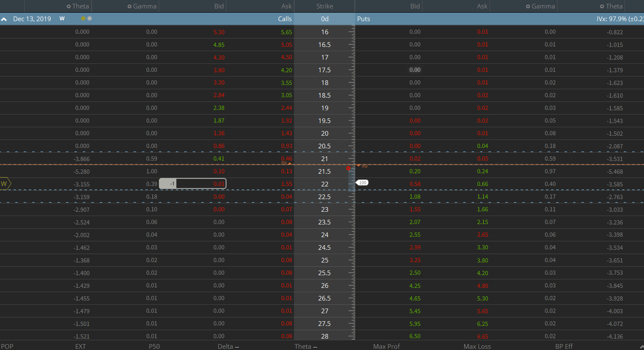Click the circle icon beside puts Theta header
Screen dimensions: 644x350
pos(602,6)
